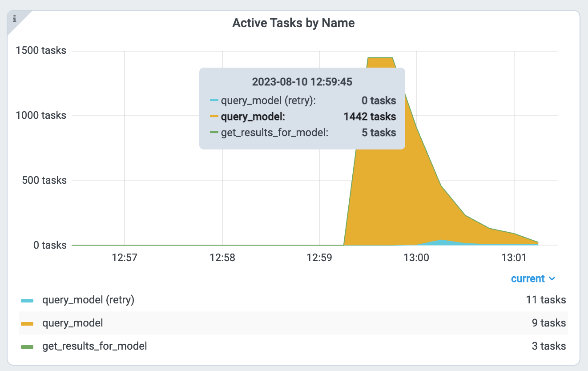Click the 1442 tasks tooltip value

click(x=370, y=117)
